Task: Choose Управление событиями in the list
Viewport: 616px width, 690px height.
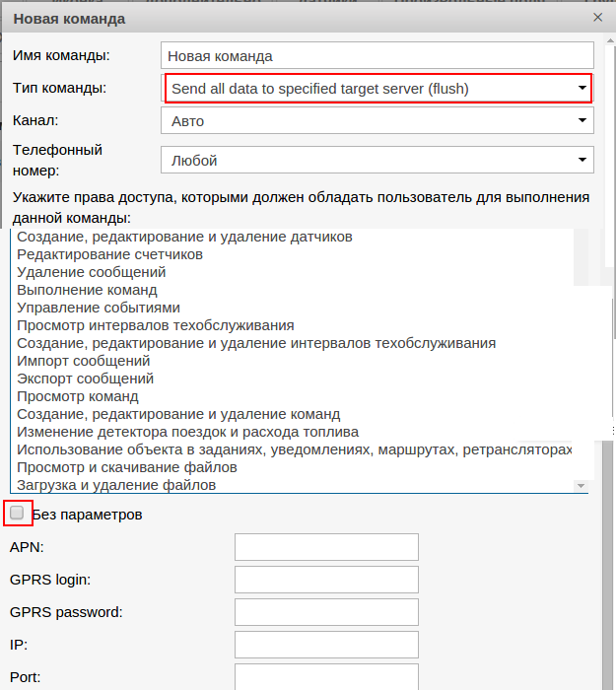Action: [x=99, y=308]
